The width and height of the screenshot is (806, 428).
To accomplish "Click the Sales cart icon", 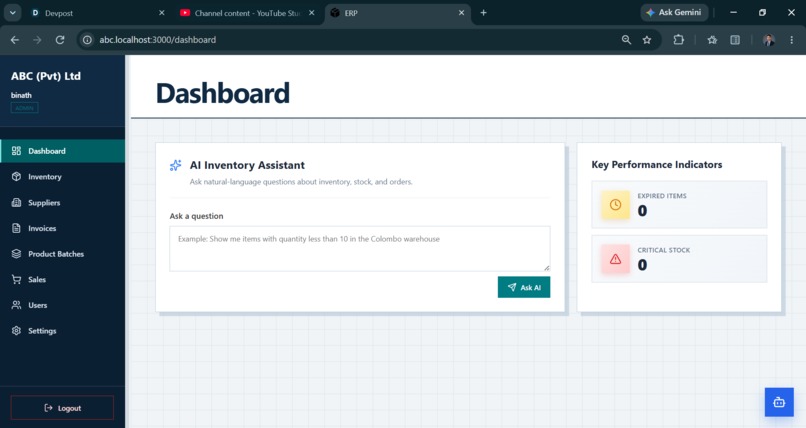I will pyautogui.click(x=16, y=280).
